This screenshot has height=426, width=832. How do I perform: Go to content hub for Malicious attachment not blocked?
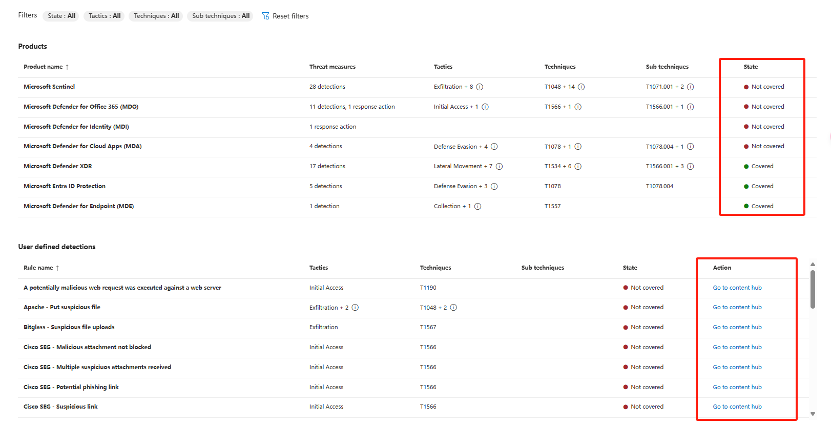(737, 347)
